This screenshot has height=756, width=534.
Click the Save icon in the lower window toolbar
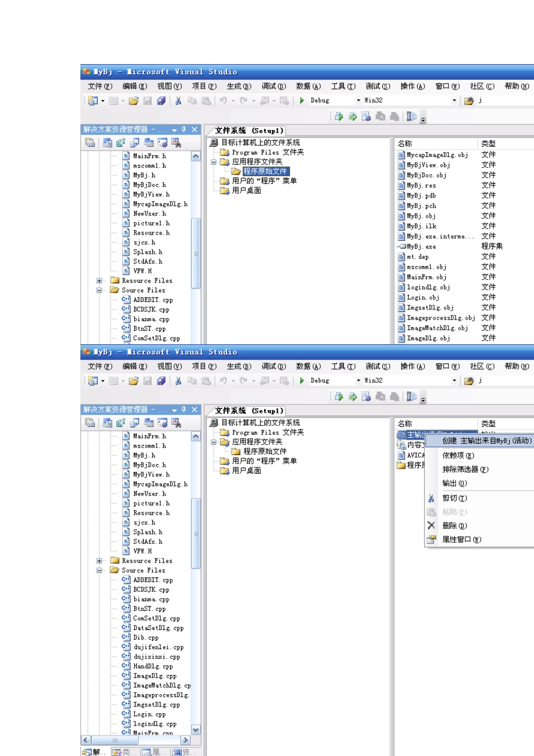point(147,381)
